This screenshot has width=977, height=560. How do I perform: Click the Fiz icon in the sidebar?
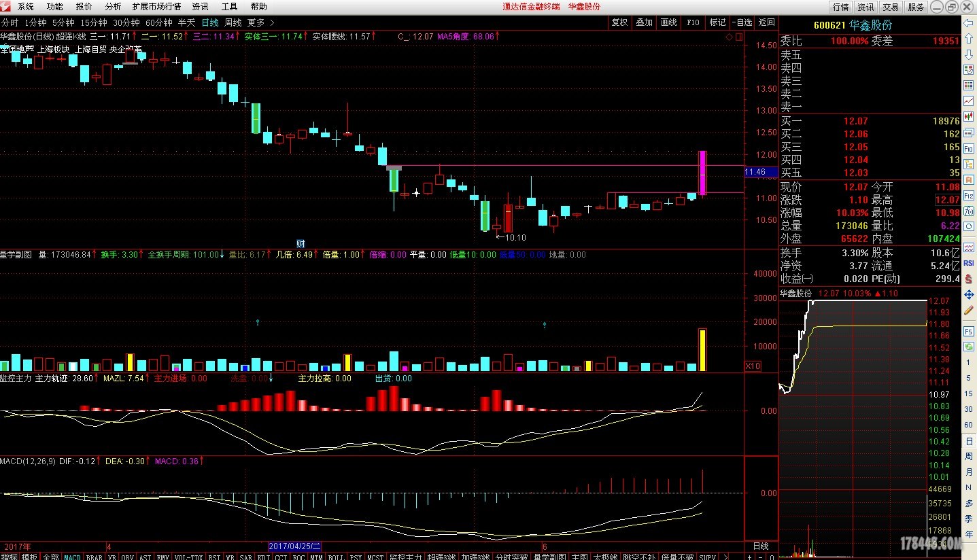coord(969,195)
